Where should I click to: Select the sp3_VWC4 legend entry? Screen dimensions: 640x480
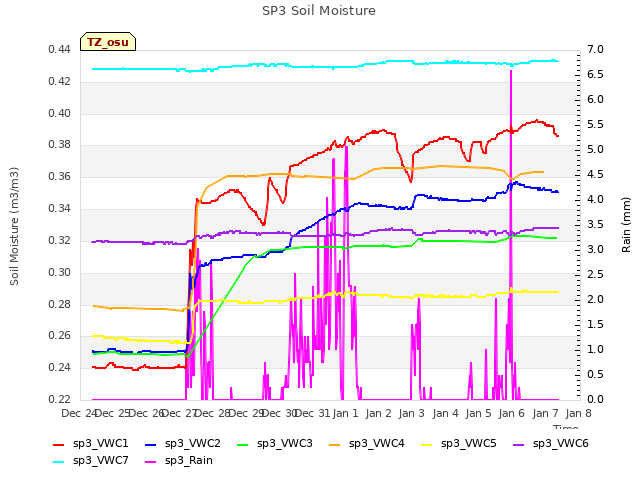[x=367, y=443]
